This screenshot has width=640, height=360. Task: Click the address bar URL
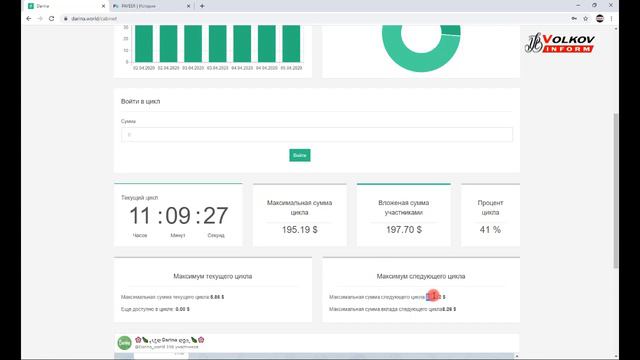(94, 19)
